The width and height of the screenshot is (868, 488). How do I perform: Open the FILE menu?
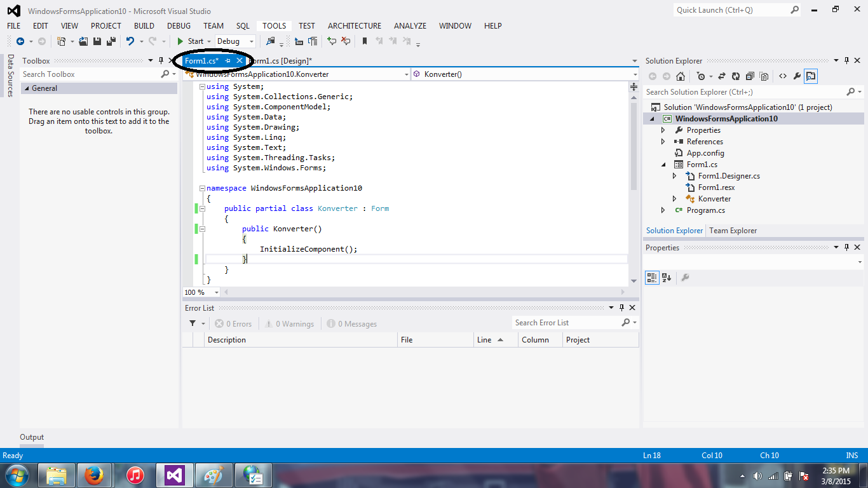[14, 26]
